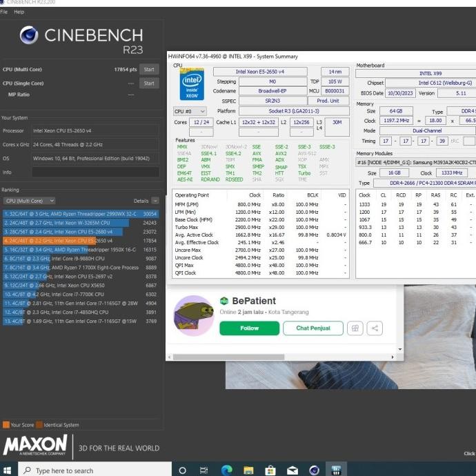Open Task View on the taskbar
476x476 pixels.
204,470
